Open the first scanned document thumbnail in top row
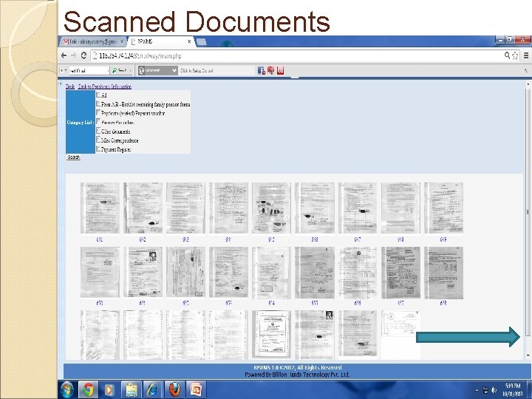The width and height of the screenshot is (532, 399). pyautogui.click(x=100, y=208)
